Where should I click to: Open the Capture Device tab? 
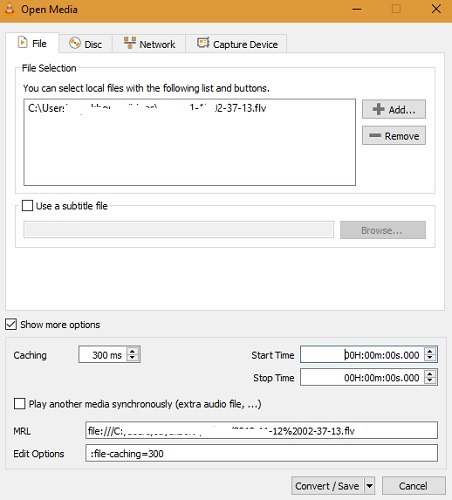coord(236,44)
